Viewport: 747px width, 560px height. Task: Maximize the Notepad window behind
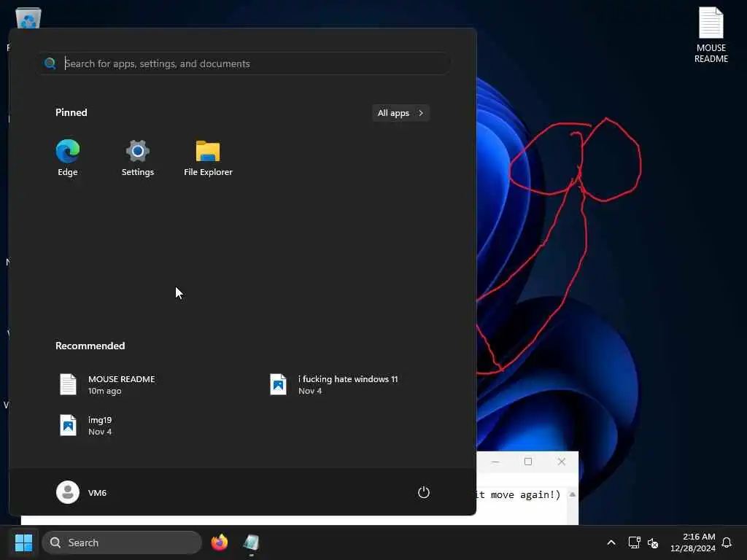[528, 462]
